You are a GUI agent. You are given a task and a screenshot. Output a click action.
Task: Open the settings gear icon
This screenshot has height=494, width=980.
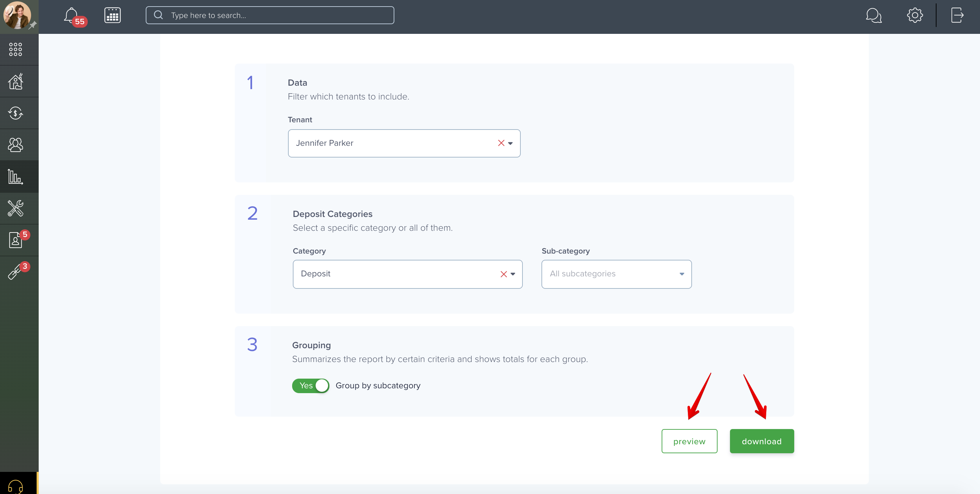[x=915, y=15]
